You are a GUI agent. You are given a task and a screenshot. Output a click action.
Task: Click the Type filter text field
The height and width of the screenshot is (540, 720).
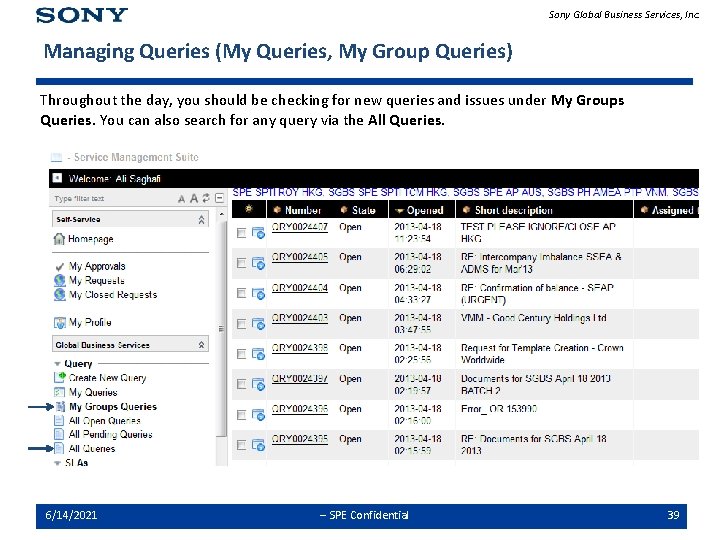point(112,198)
